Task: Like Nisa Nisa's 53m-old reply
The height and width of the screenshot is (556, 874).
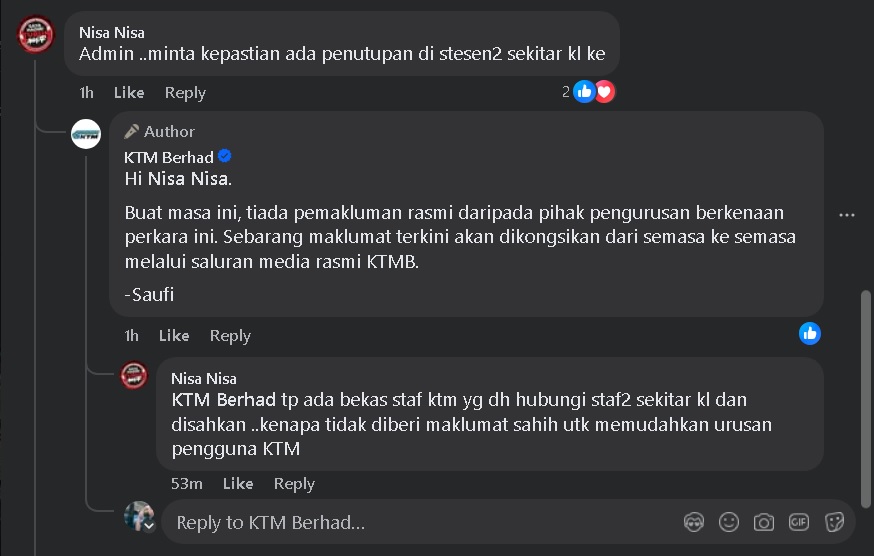Action: (238, 484)
